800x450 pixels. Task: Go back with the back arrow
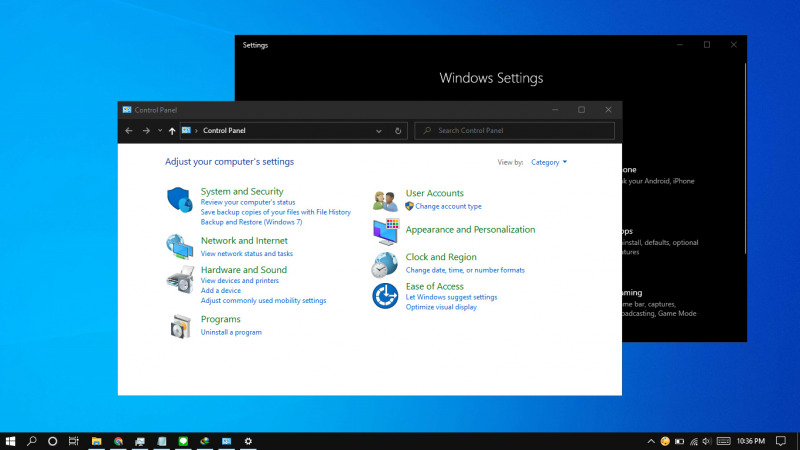pyautogui.click(x=129, y=131)
